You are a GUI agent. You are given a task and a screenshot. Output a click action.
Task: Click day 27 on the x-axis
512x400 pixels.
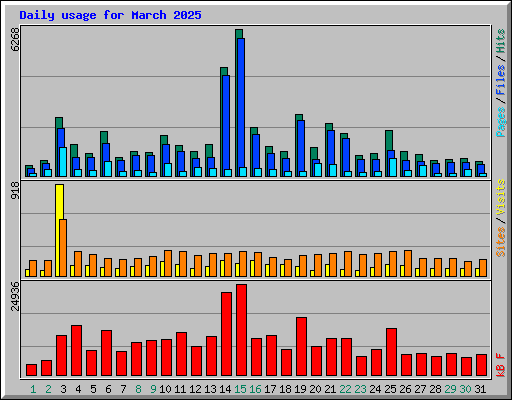pos(420,389)
